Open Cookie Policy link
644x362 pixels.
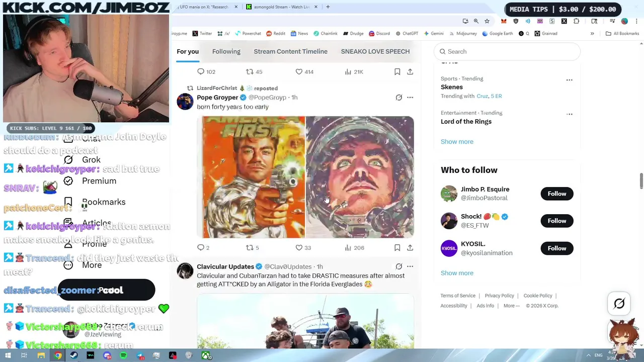(538, 296)
